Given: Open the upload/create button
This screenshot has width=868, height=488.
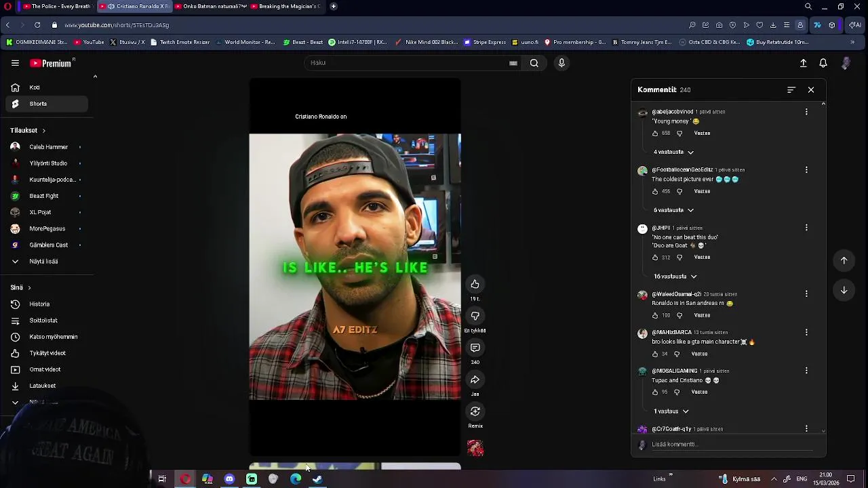Looking at the screenshot, I should click(x=803, y=63).
